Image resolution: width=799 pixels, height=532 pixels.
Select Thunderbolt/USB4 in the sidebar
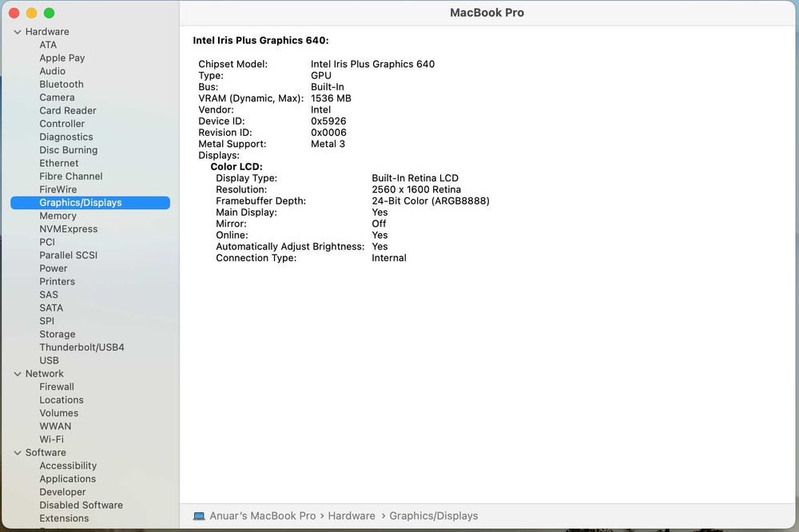coord(82,347)
